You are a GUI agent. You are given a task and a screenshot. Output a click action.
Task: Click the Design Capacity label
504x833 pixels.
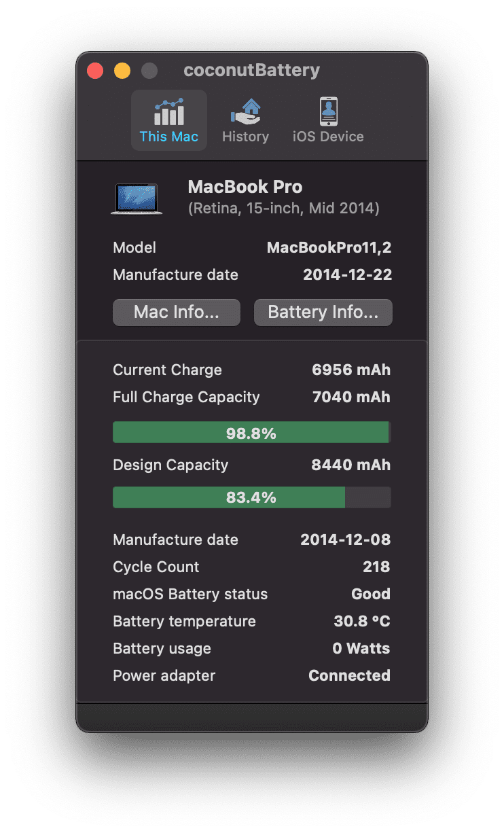tap(170, 465)
